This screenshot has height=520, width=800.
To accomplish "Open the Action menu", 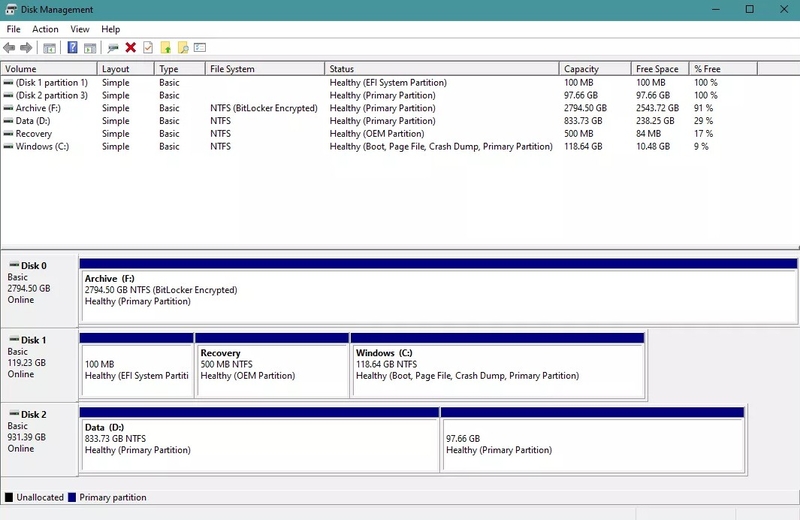I will click(45, 29).
